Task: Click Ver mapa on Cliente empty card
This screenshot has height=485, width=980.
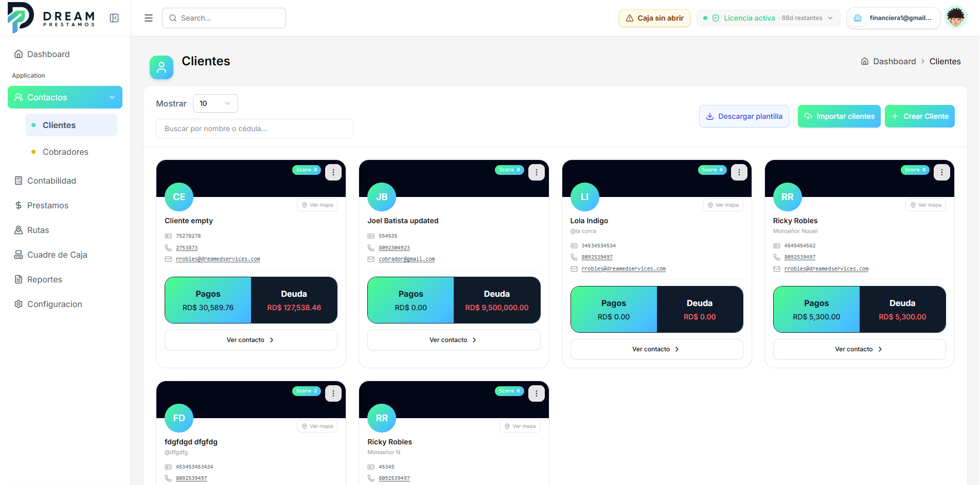Action: click(317, 205)
